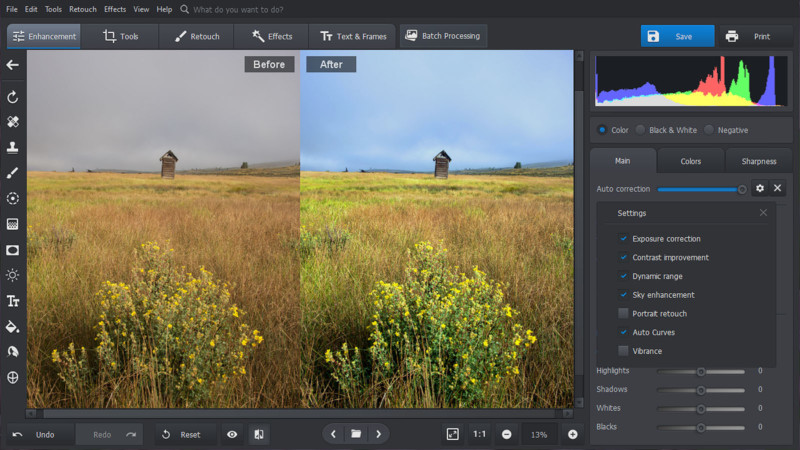Open the File menu
This screenshot has height=450, width=800.
(x=12, y=9)
